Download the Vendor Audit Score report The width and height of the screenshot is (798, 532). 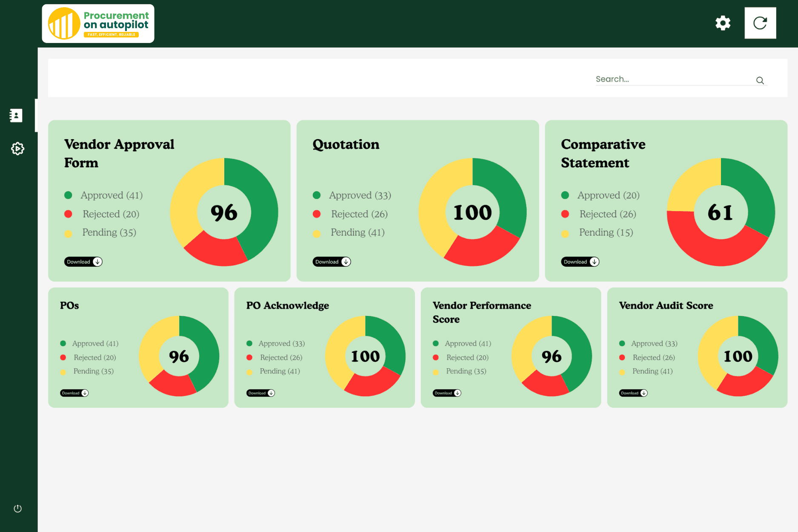633,393
